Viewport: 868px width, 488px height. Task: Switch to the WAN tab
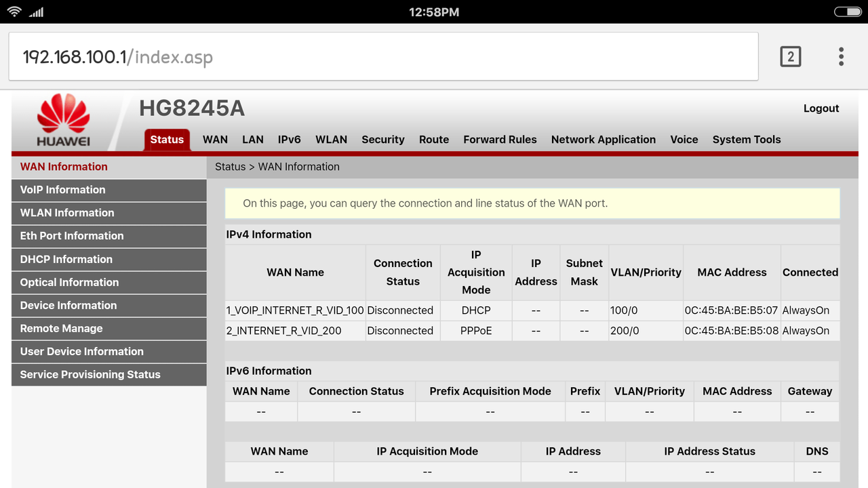coord(215,140)
